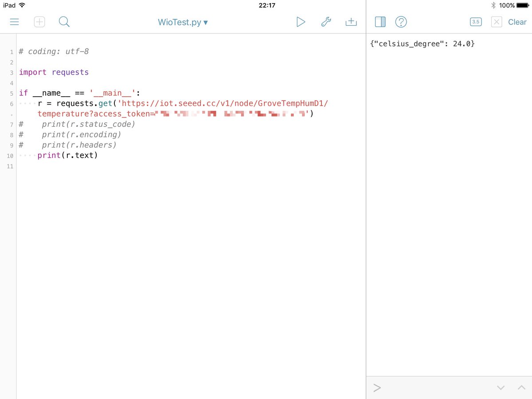Open the wrench actions menu
The image size is (532, 399).
click(x=326, y=21)
